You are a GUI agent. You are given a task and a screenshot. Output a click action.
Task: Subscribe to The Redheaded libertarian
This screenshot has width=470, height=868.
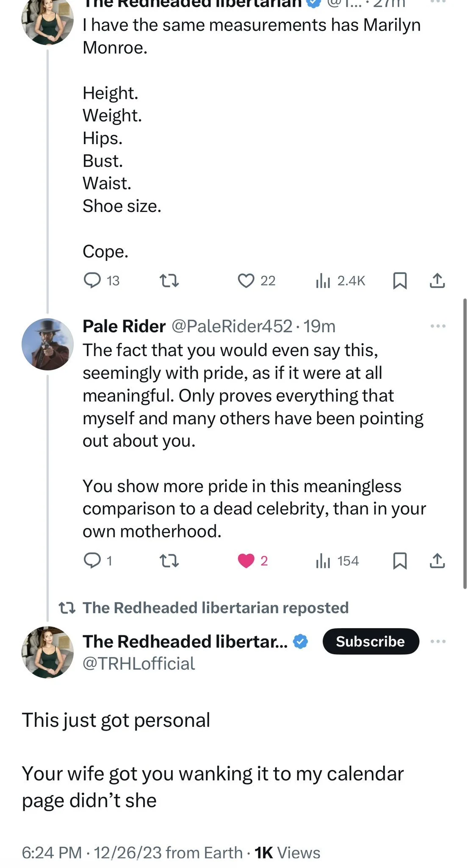[370, 641]
